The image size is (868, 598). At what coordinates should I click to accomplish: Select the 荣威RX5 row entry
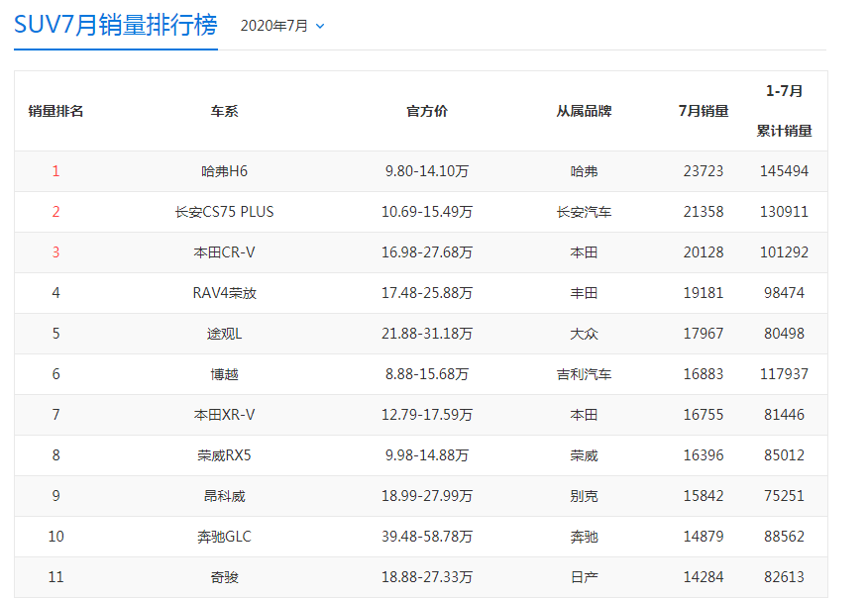(225, 455)
